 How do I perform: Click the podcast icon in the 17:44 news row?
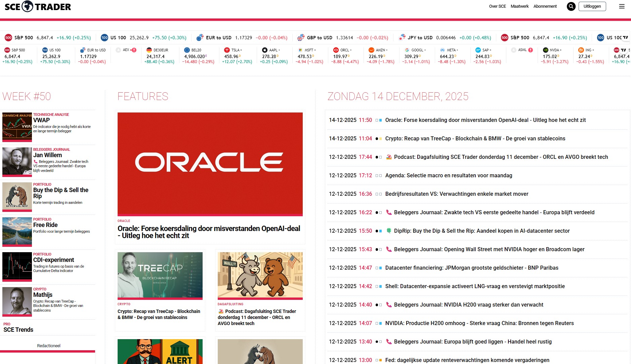click(x=389, y=157)
